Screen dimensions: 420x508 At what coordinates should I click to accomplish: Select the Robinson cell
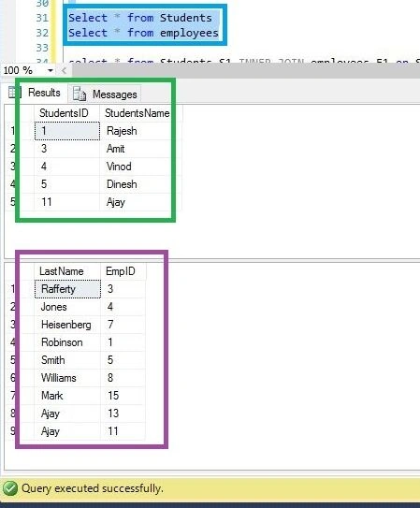[67, 342]
